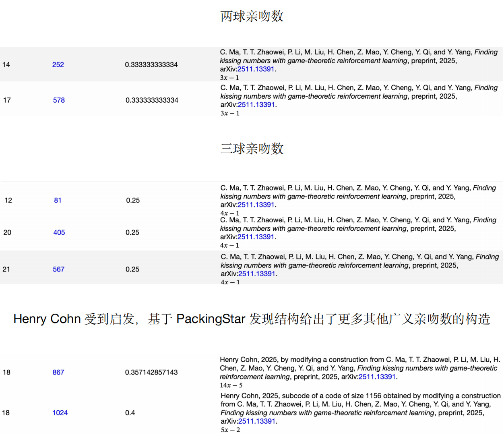
Task: Open the 1024 link for dimension 18
Action: click(x=60, y=413)
